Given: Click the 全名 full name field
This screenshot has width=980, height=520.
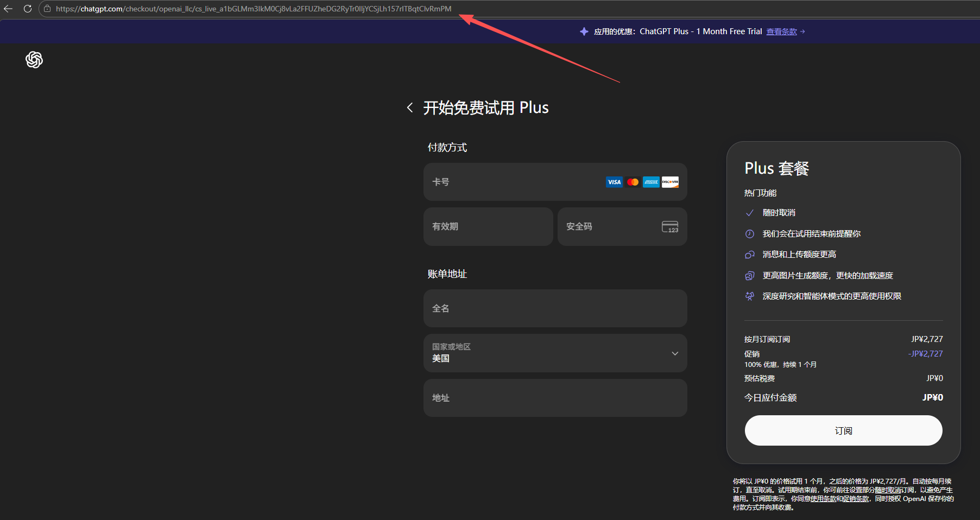Looking at the screenshot, I should (555, 308).
